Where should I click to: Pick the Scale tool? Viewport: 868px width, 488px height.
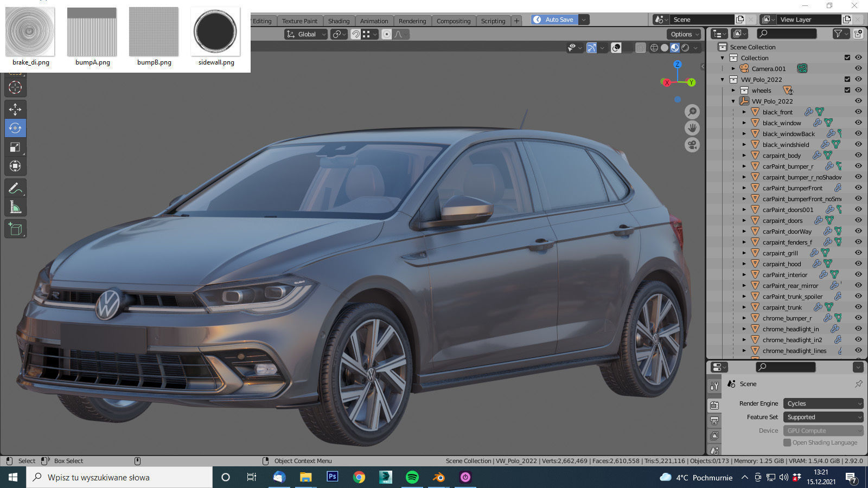15,147
